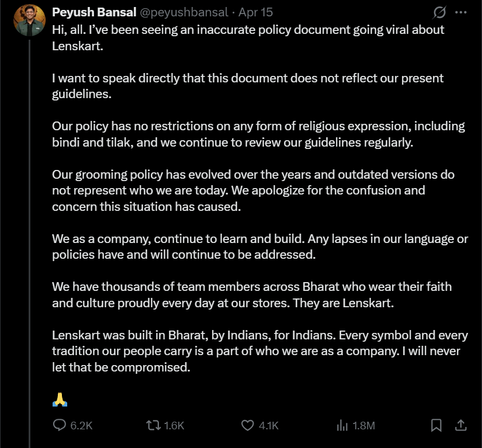
Task: Click the folded hands emoji
Action: 60,400
